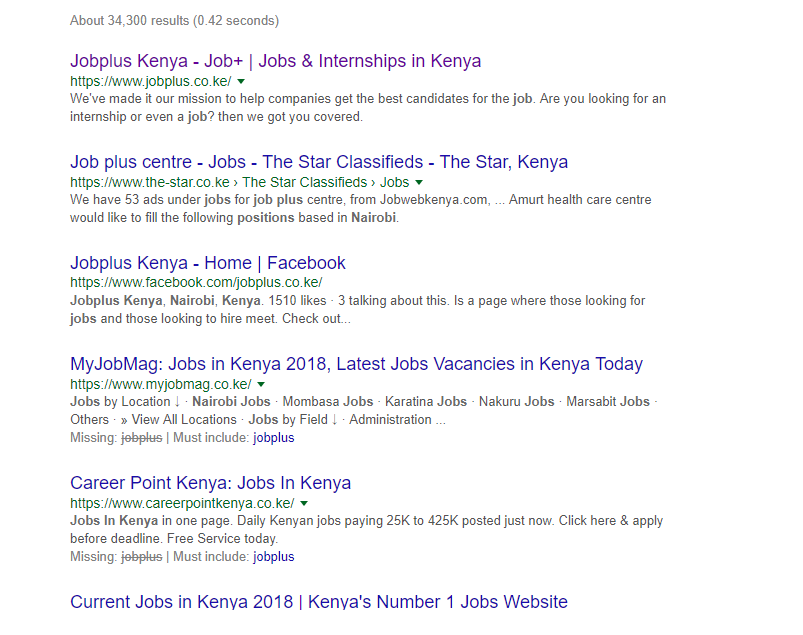Click the snippet mentioning '1510 likes'
This screenshot has height=635, width=803.
click(x=357, y=309)
